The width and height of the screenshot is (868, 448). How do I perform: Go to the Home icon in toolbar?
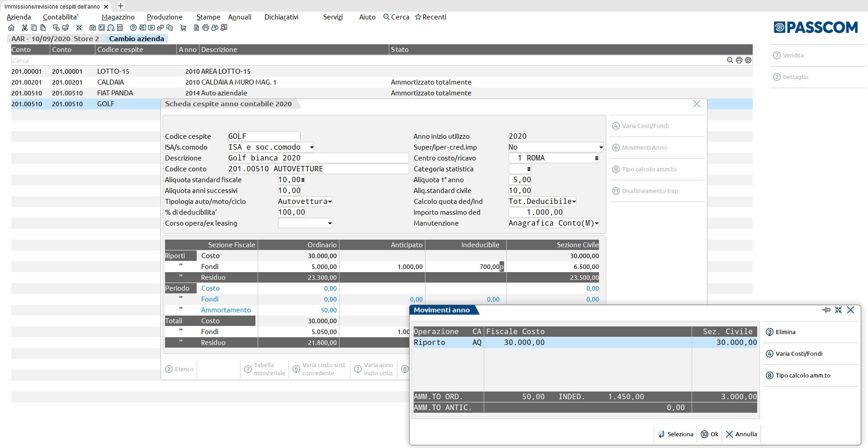(x=11, y=28)
